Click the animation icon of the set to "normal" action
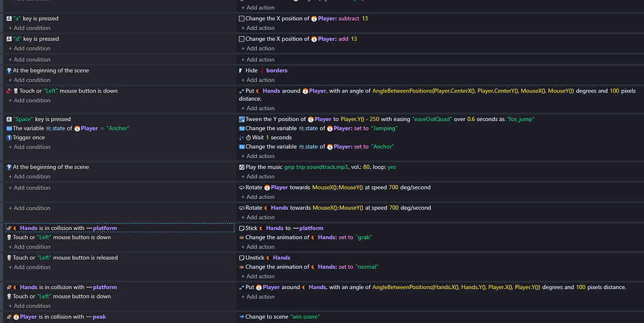The height and width of the screenshot is (323, 644). pyautogui.click(x=241, y=267)
